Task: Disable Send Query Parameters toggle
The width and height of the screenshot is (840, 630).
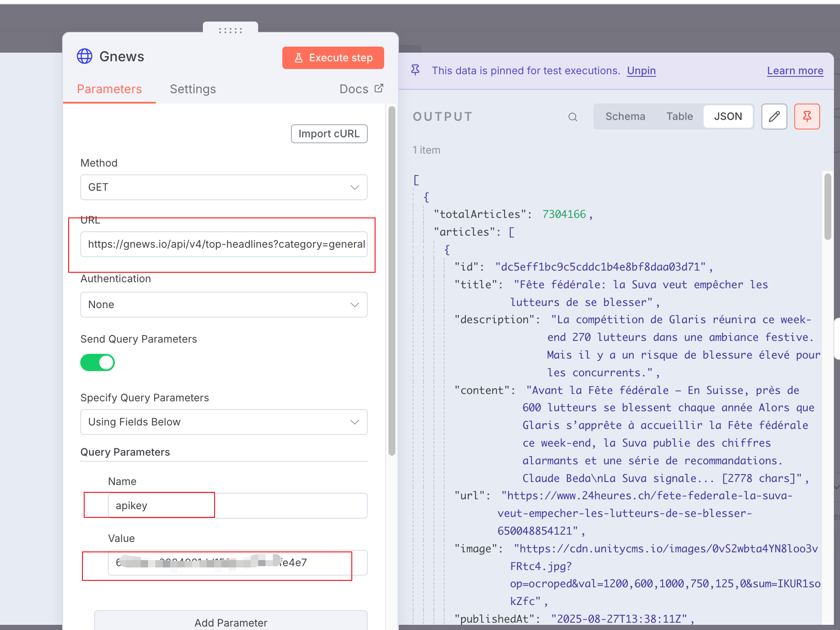Action: (98, 362)
